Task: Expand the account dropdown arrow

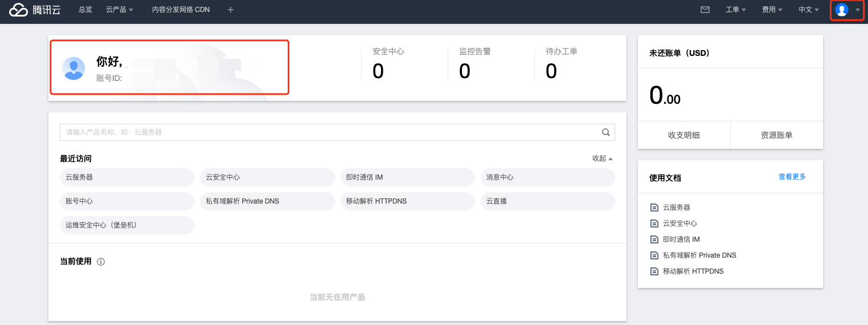Action: coord(858,10)
